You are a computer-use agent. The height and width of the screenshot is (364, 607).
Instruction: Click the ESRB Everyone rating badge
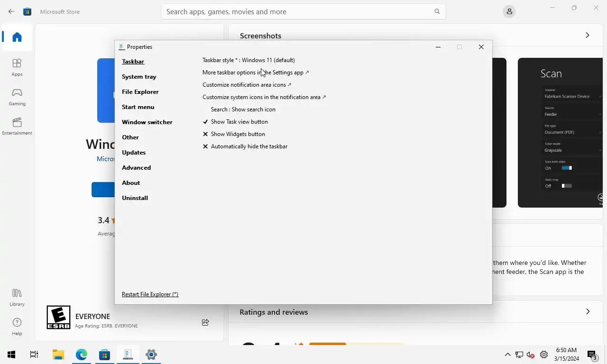pos(58,318)
